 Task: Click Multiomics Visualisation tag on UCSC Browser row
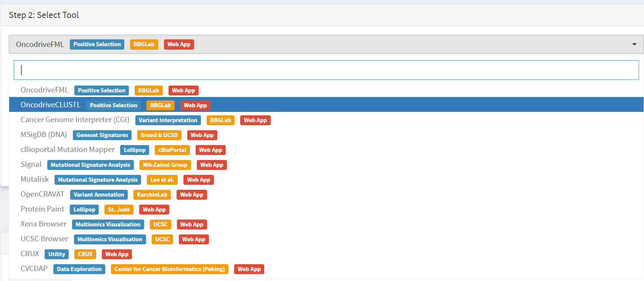[110, 239]
